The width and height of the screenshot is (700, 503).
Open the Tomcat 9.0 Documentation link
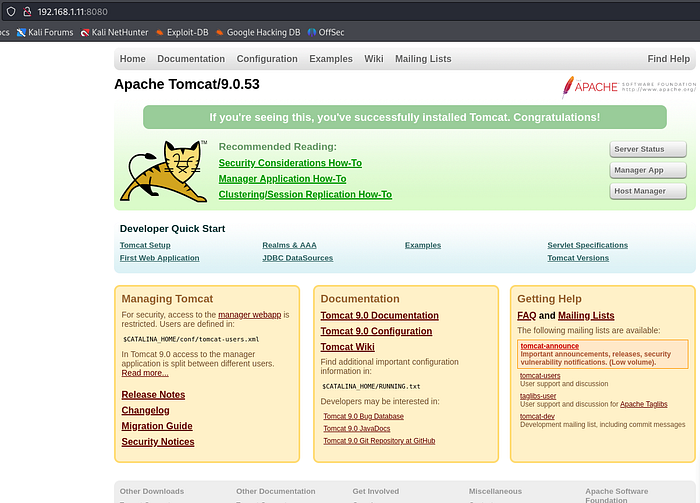pyautogui.click(x=379, y=316)
